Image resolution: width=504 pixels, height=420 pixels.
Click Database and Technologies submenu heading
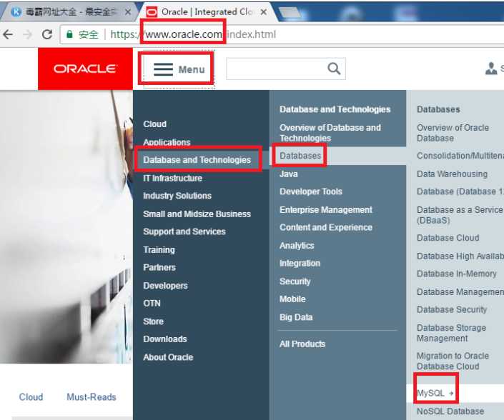coord(335,109)
